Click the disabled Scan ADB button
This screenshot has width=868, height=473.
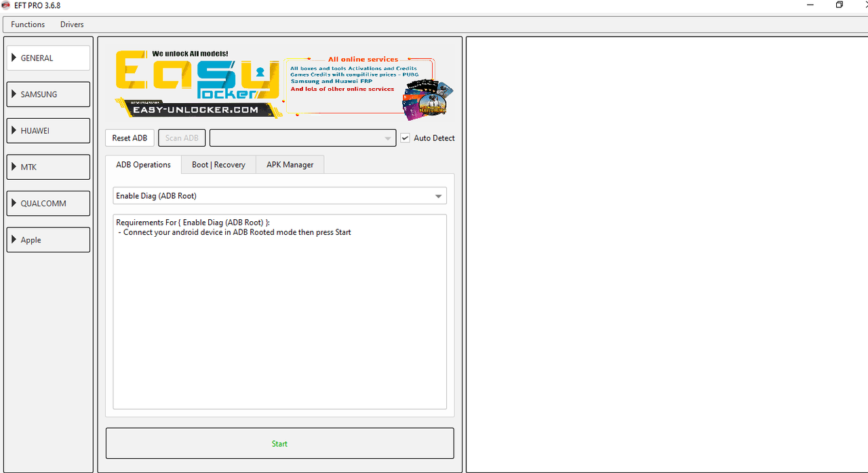pos(182,138)
